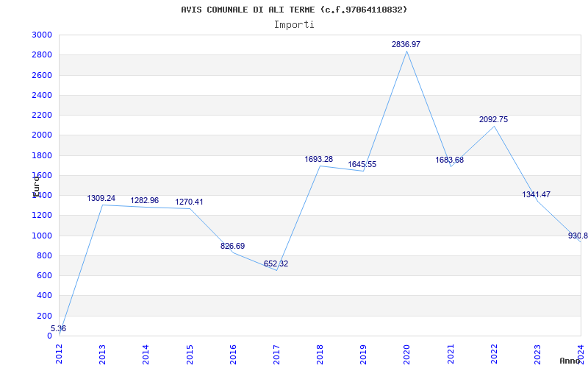Select the 2017 x-axis year label

[276, 354]
